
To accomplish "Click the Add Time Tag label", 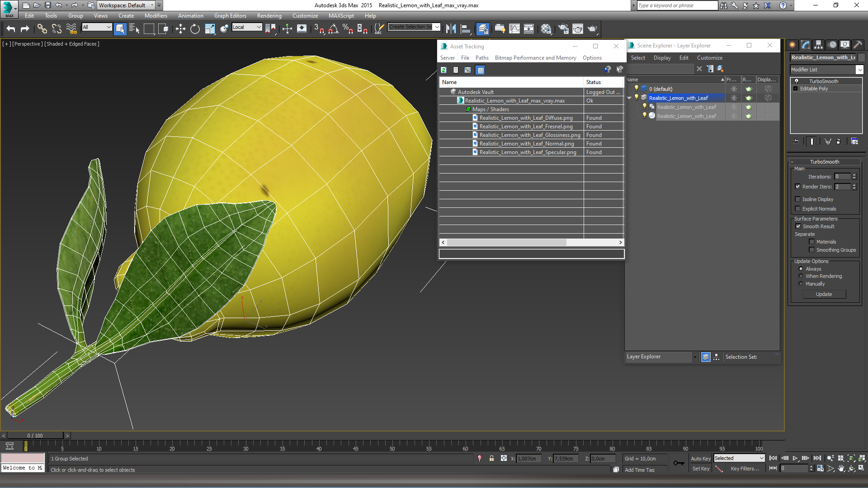I will (x=639, y=470).
